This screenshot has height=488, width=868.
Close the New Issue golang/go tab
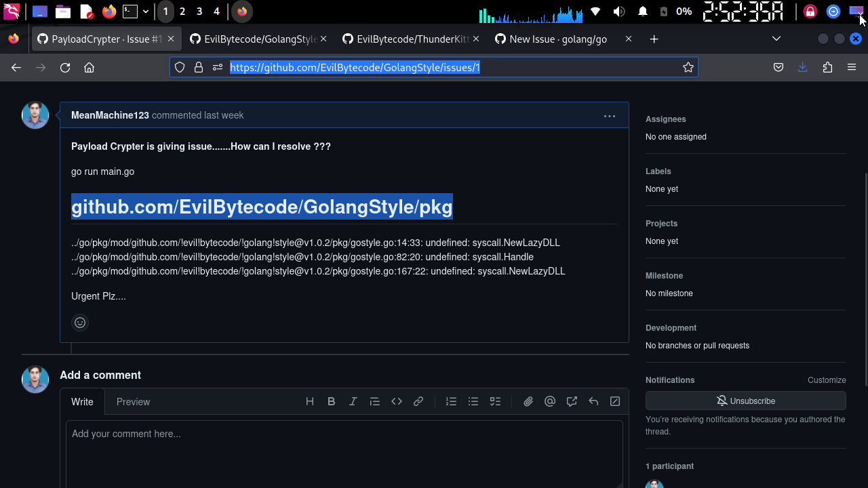tap(629, 39)
